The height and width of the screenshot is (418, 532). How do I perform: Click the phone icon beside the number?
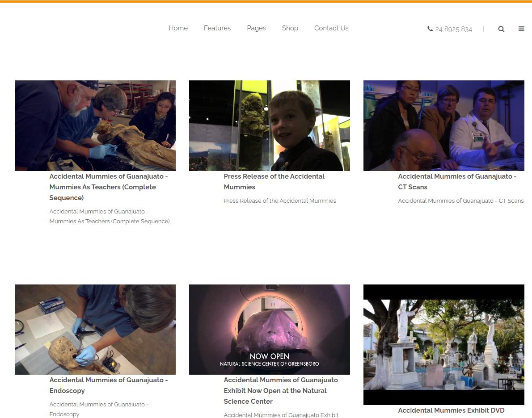click(430, 29)
